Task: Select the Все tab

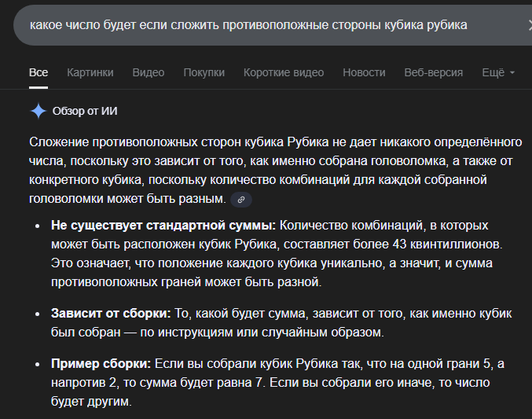Action: click(x=39, y=72)
